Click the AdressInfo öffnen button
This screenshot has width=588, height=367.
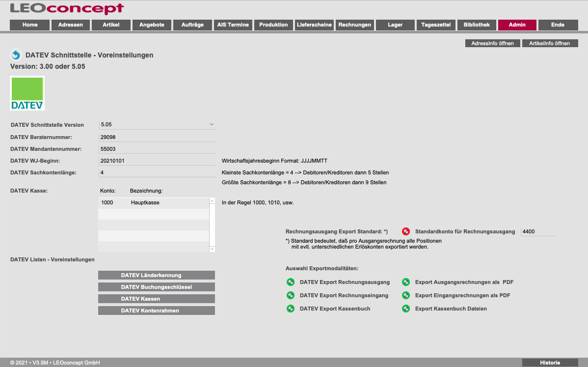click(x=493, y=44)
